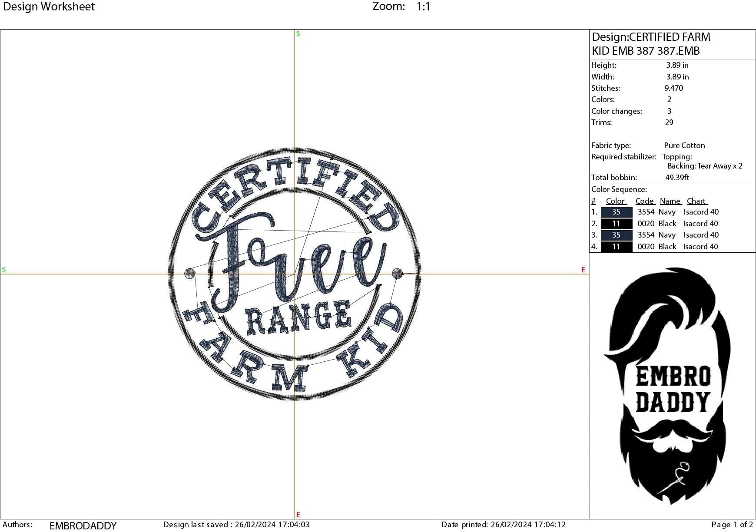Viewport: 756px width, 532px height.
Task: Open the Code column header
Action: coord(645,201)
